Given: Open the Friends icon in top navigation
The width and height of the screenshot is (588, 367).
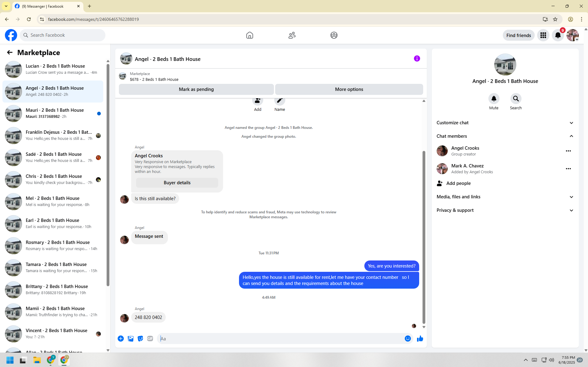Looking at the screenshot, I should [292, 35].
